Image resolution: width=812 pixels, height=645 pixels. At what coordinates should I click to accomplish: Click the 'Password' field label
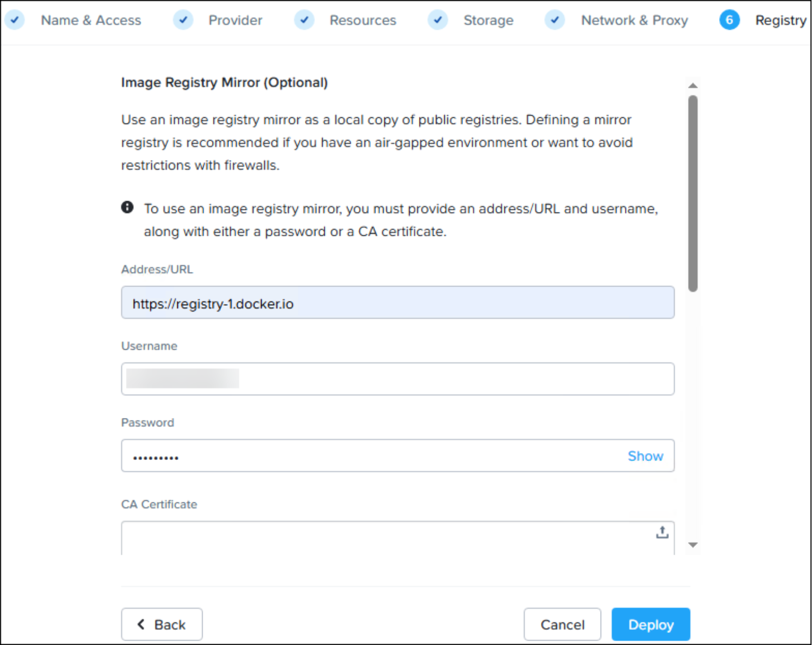pyautogui.click(x=147, y=423)
